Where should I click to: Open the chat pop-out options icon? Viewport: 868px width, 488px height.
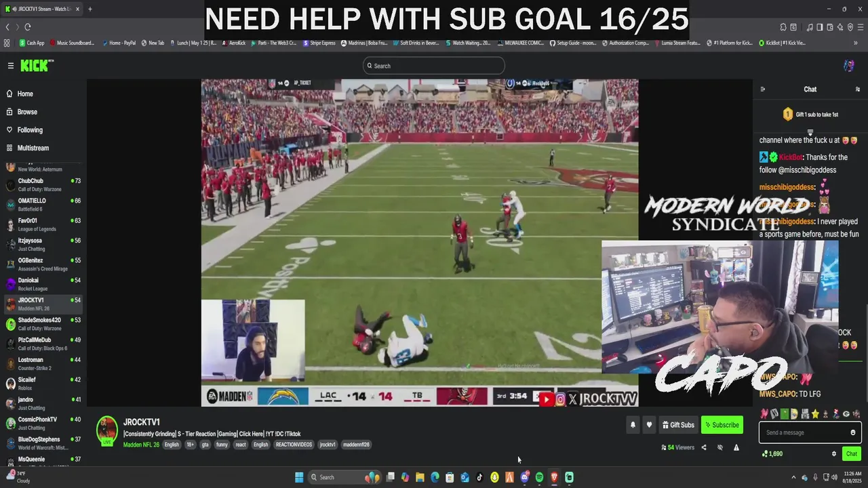857,89
